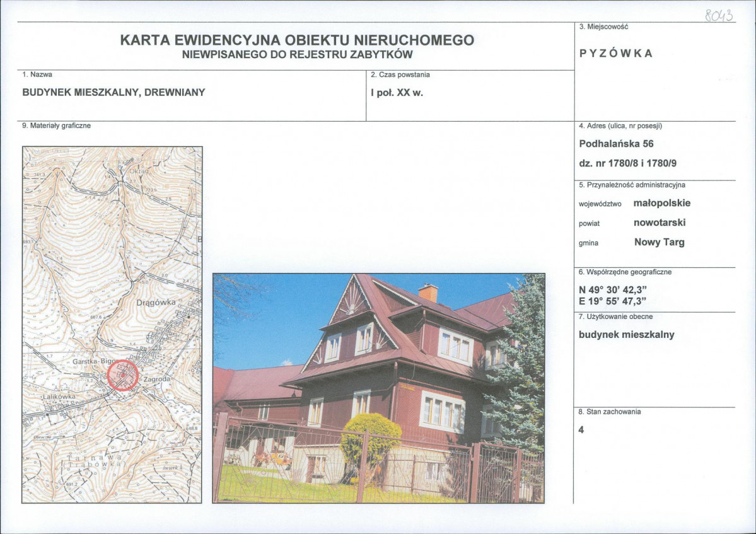Click the 'gmina' label
756x534 pixels.
tap(588, 243)
